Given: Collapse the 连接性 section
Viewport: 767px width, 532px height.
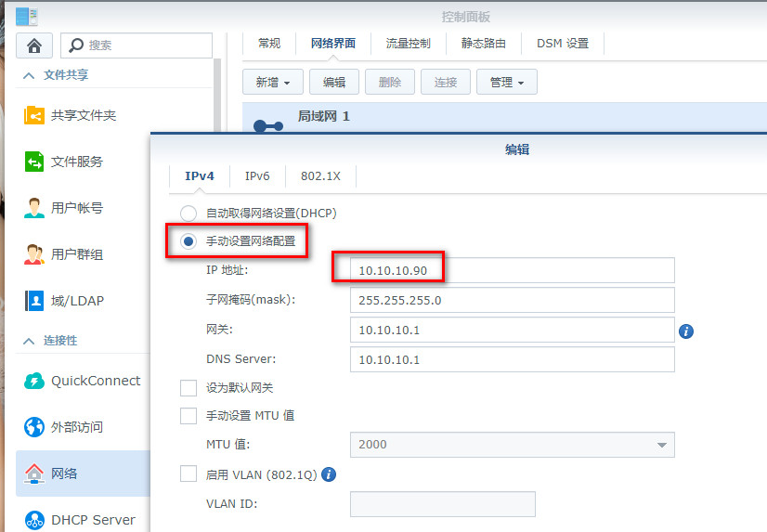Looking at the screenshot, I should (29, 341).
